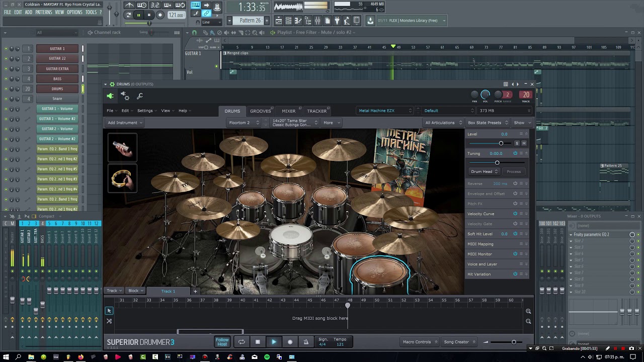Click the Superior Drummer play button
Image resolution: width=644 pixels, height=362 pixels.
point(274,342)
